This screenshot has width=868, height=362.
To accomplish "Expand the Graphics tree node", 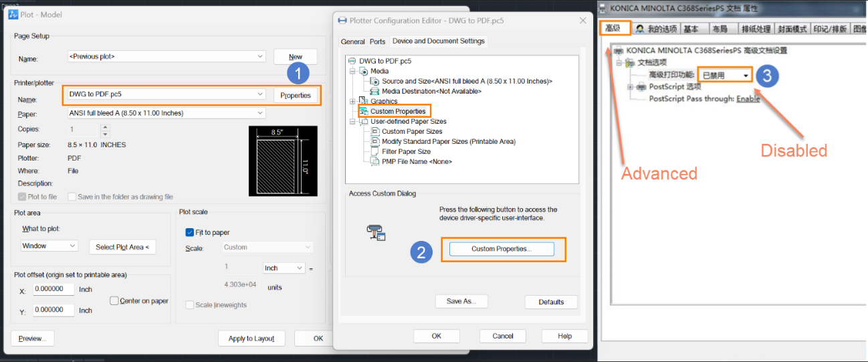I will pyautogui.click(x=352, y=101).
